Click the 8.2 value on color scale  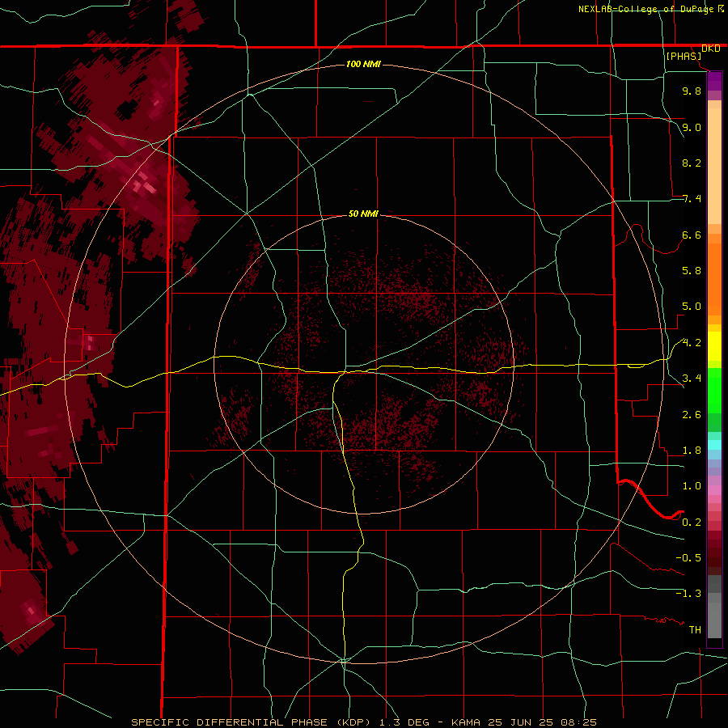coord(692,163)
